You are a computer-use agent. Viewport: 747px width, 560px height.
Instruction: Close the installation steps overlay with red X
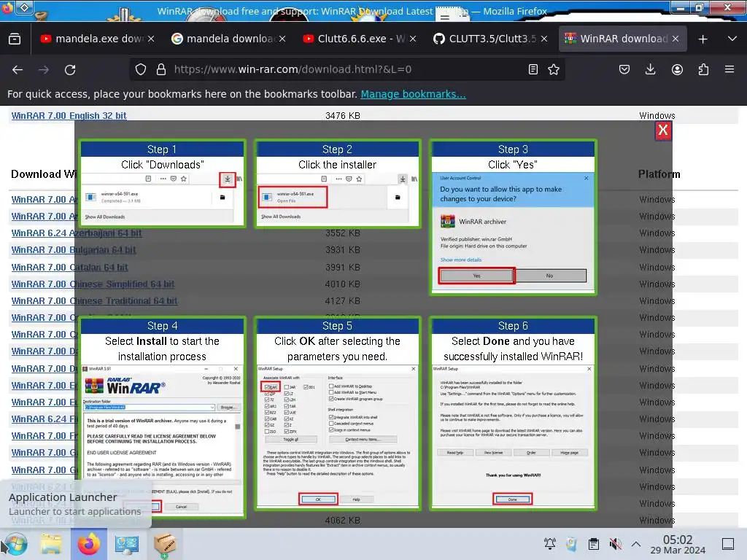pos(662,130)
